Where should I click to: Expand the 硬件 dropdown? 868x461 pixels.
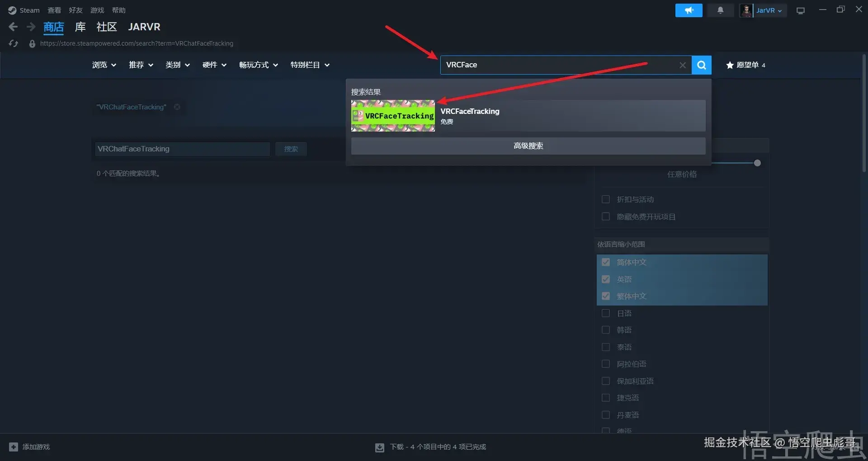pos(214,65)
